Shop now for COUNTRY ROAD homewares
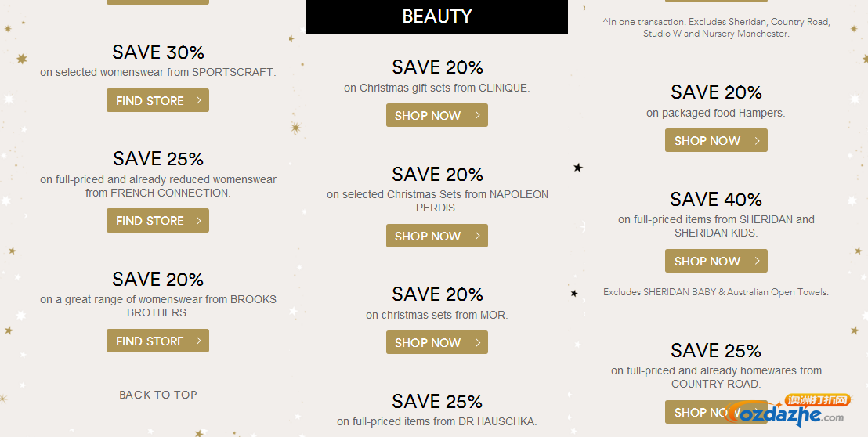The height and width of the screenshot is (437, 868). click(716, 412)
